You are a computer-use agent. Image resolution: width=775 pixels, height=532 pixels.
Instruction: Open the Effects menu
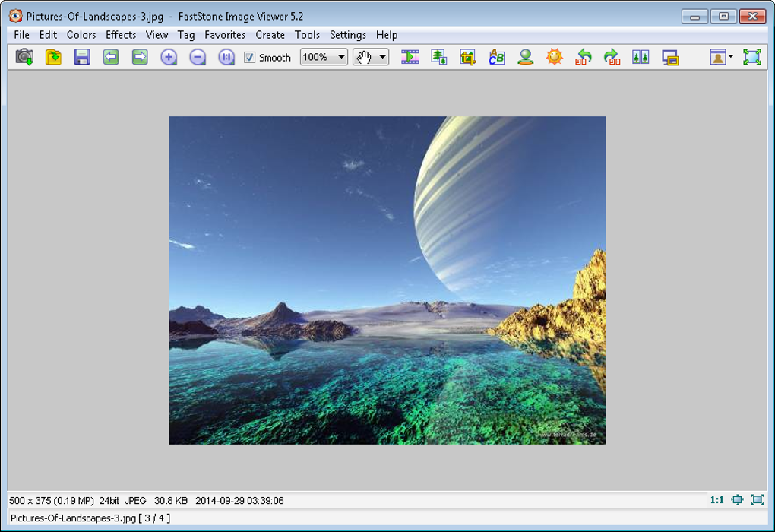pyautogui.click(x=121, y=35)
